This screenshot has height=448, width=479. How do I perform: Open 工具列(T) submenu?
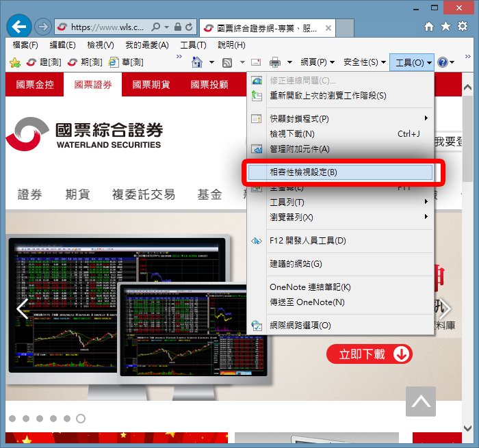click(340, 202)
